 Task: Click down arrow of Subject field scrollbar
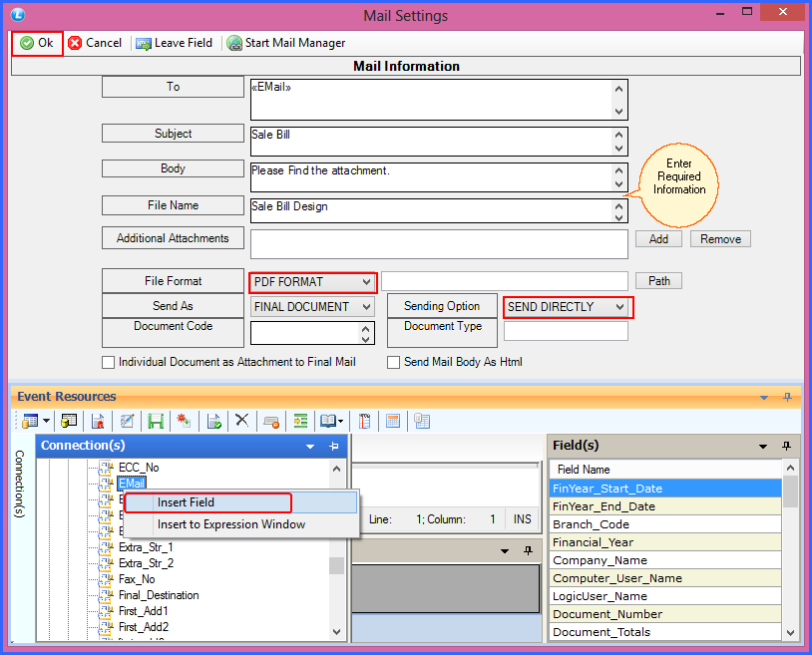point(618,149)
